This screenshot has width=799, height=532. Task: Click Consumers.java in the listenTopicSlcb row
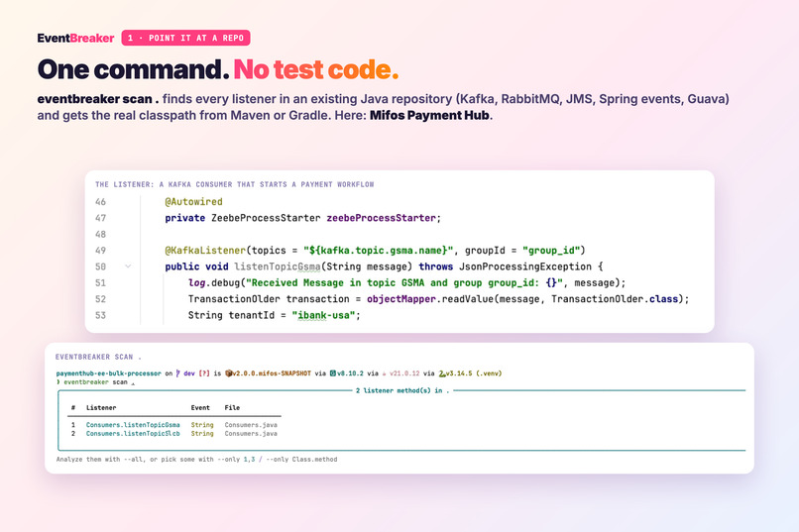point(251,434)
